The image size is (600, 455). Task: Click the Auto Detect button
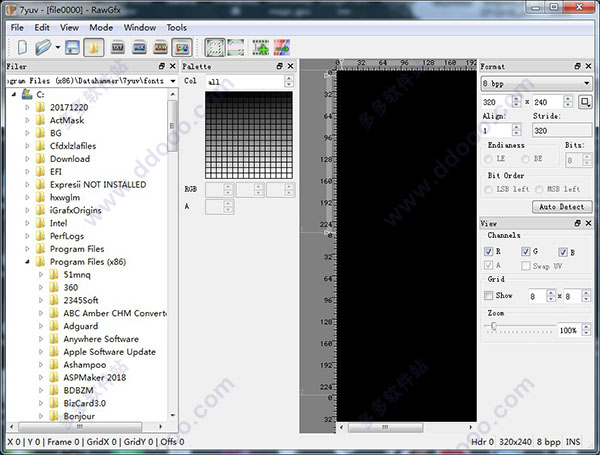click(562, 207)
